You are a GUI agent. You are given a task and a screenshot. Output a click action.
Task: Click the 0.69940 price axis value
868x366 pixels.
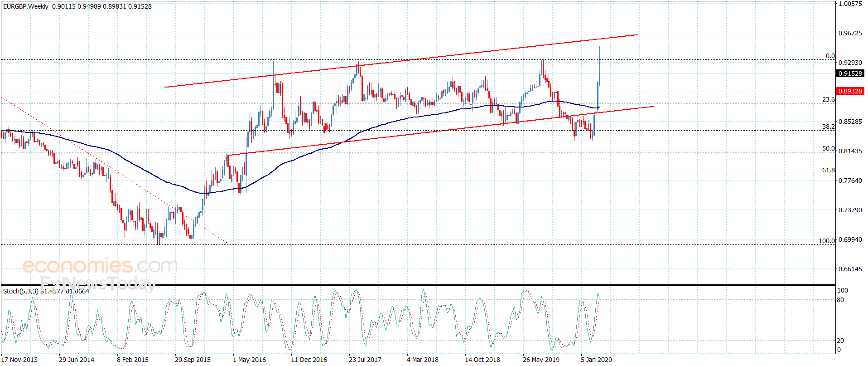coord(850,239)
